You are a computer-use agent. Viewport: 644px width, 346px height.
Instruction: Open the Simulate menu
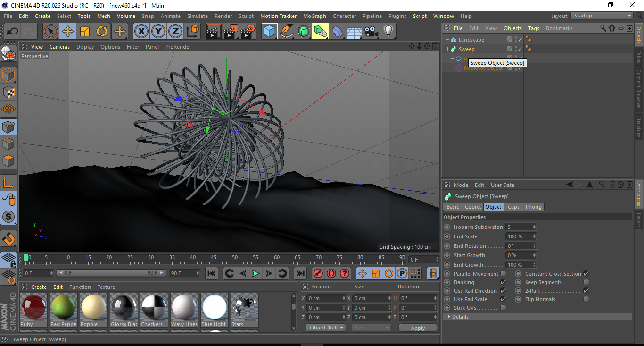(x=197, y=16)
